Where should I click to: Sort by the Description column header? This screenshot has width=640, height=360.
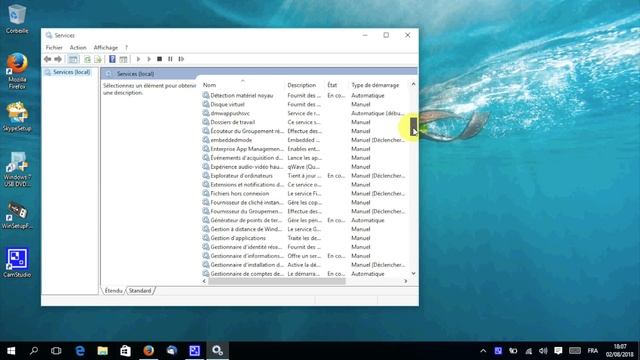coord(304,85)
